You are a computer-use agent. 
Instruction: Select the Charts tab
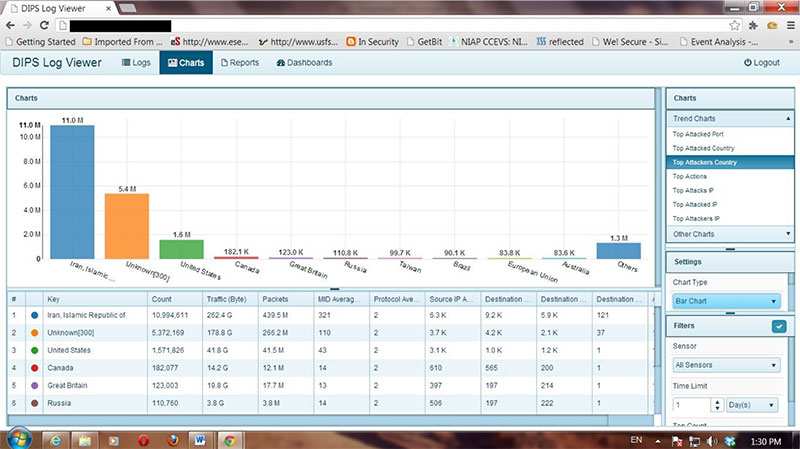pos(186,63)
